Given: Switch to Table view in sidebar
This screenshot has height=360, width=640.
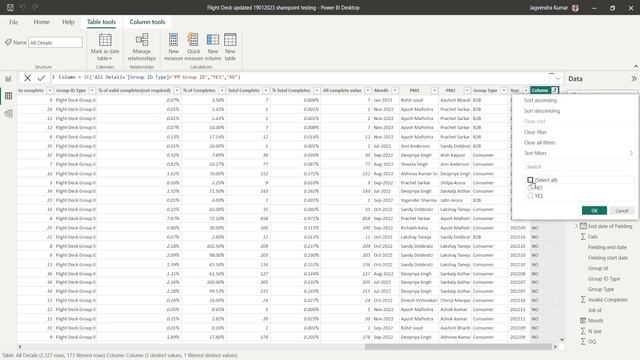Looking at the screenshot, I should (9, 96).
